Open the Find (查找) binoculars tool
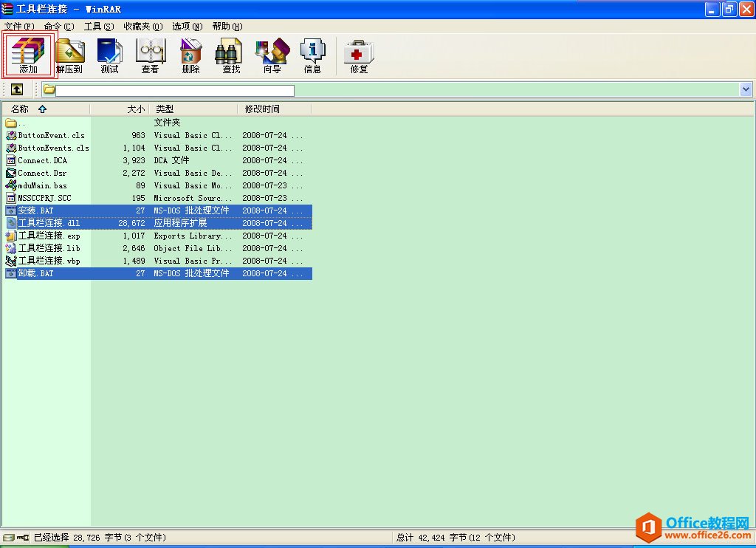 pos(231,55)
